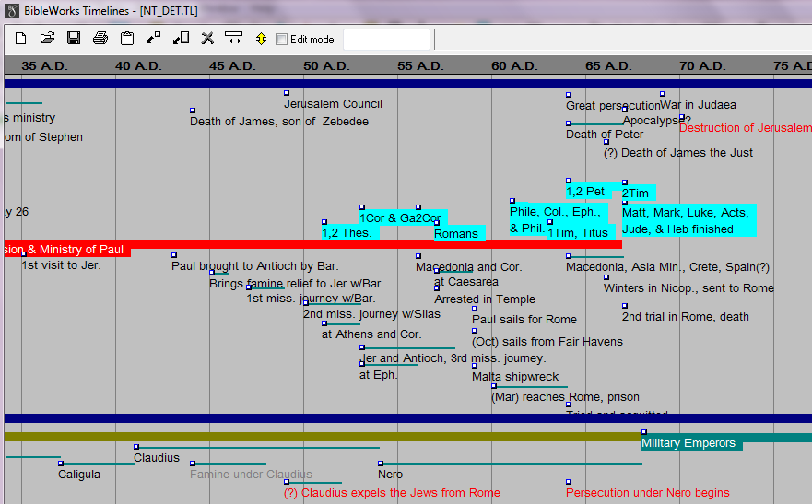Screen dimensions: 812x504
Task: Click the long empty field in toolbar
Action: 622,40
